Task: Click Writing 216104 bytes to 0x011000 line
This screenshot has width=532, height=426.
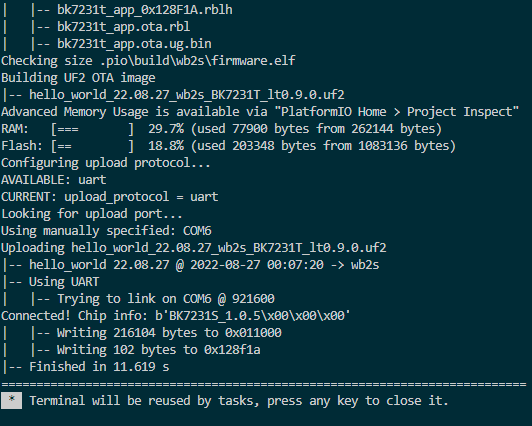Action: [169, 333]
